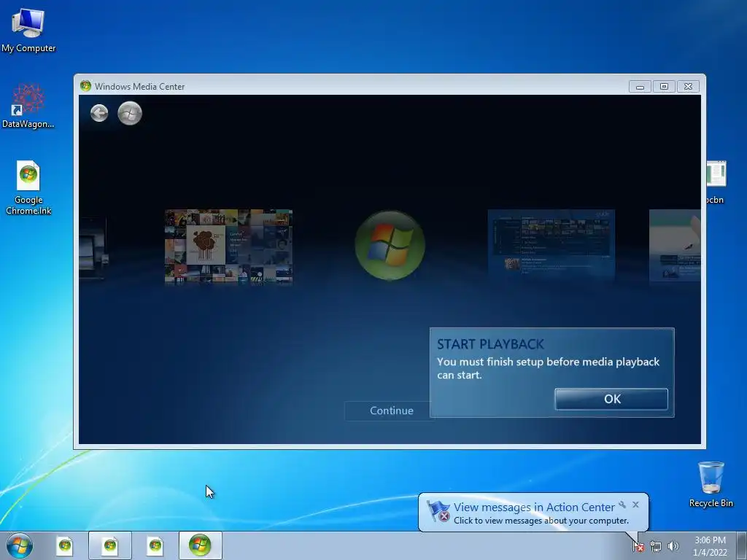The height and width of the screenshot is (560, 747).
Task: Close the Action Center notification balloon
Action: pos(635,505)
